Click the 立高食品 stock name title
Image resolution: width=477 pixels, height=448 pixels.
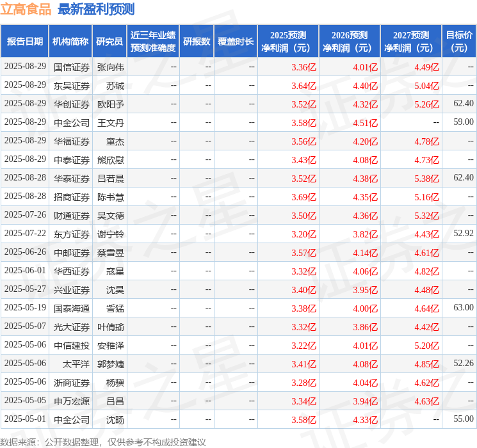(x=26, y=10)
